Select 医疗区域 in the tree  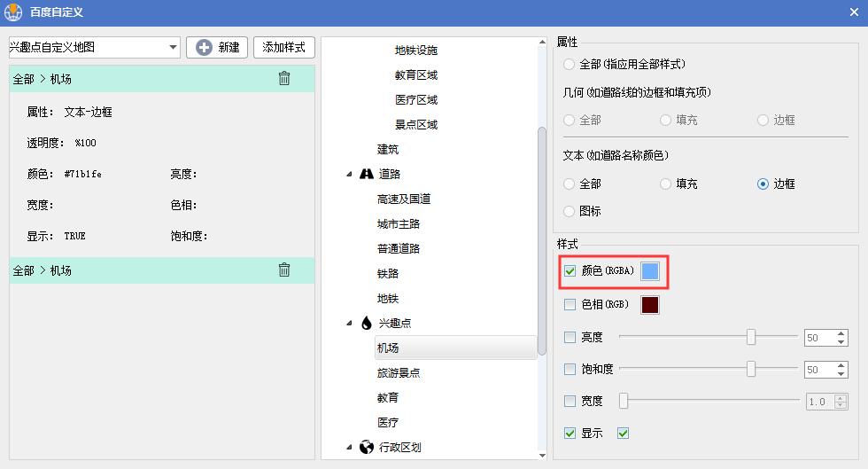[x=415, y=100]
